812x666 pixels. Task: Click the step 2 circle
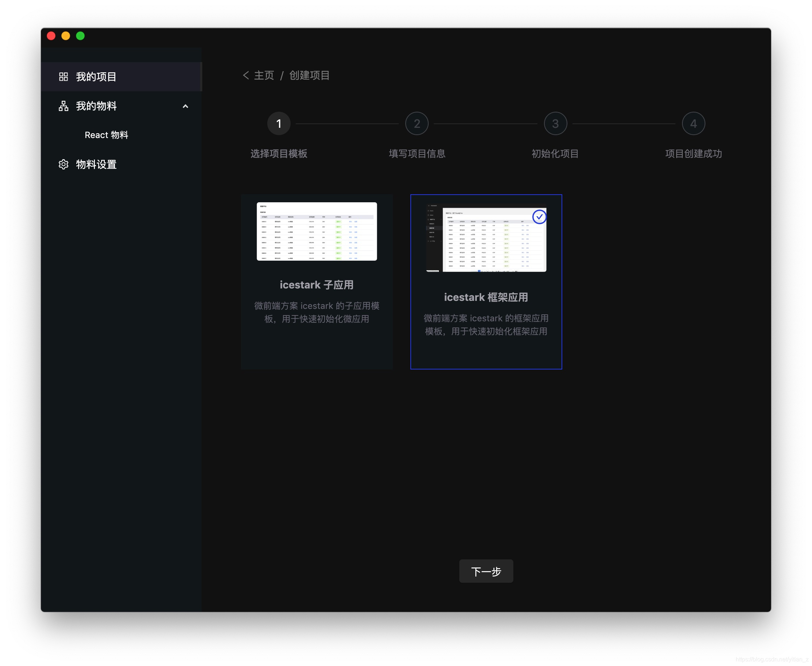tap(417, 123)
